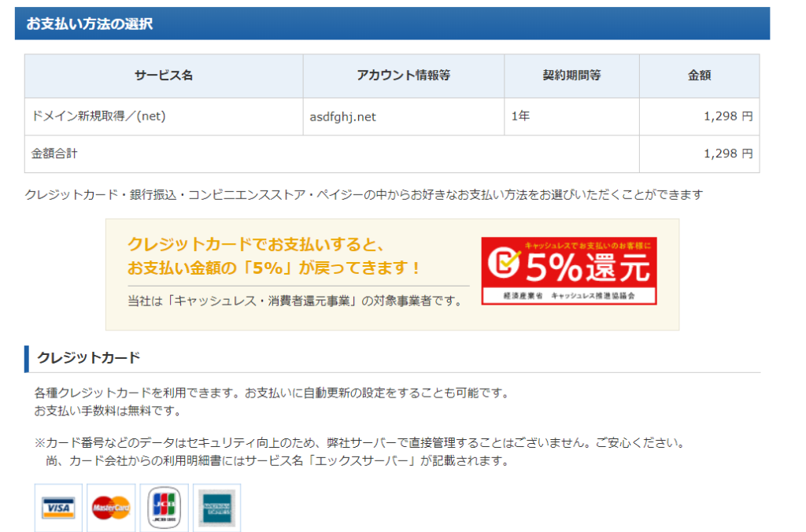The image size is (806, 532).
Task: Click the orange 5% credit card promotion headline
Action: 274,256
